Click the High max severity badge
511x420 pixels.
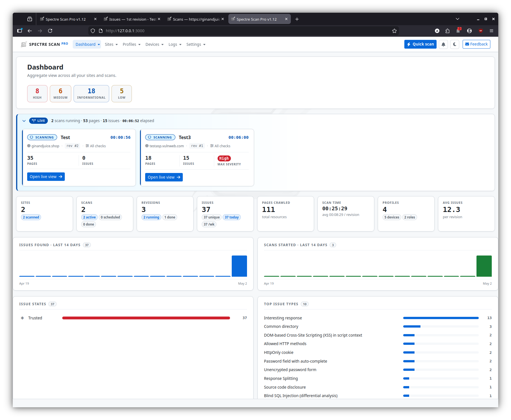pyautogui.click(x=224, y=158)
